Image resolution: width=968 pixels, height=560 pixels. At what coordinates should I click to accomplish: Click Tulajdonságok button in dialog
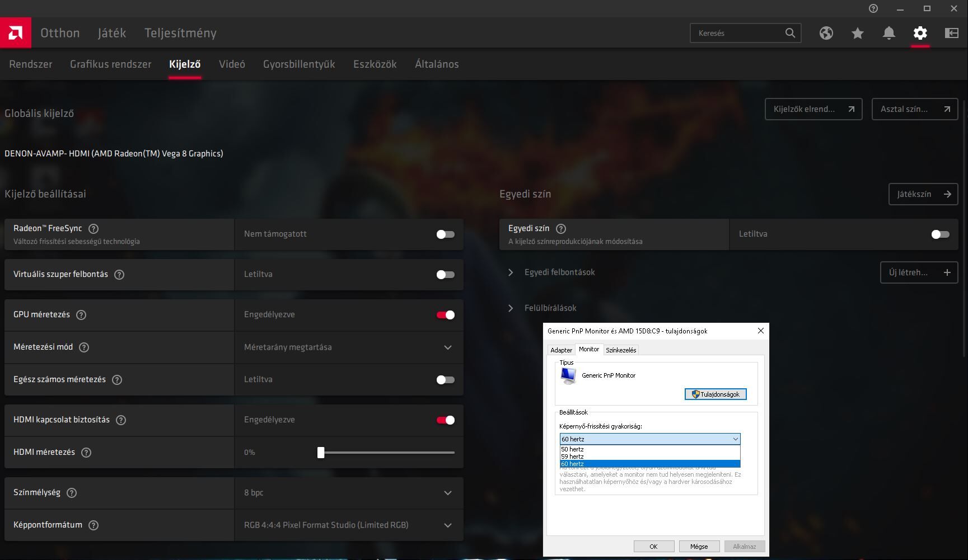[716, 394]
